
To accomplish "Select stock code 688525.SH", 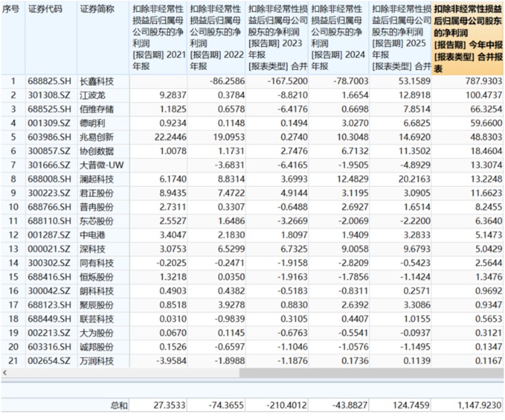I will 49,109.
